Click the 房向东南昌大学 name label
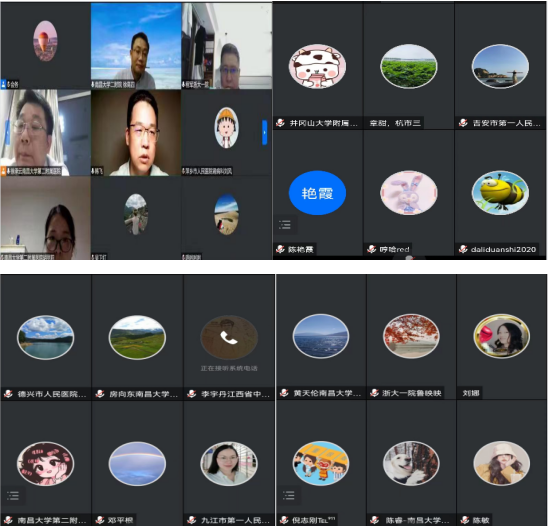 tap(144, 394)
